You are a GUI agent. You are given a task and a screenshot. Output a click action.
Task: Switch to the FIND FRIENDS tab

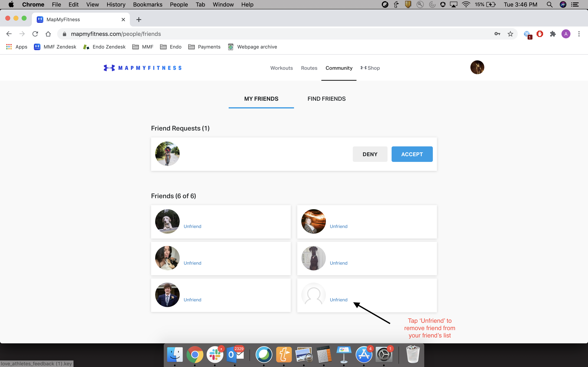[x=326, y=98]
